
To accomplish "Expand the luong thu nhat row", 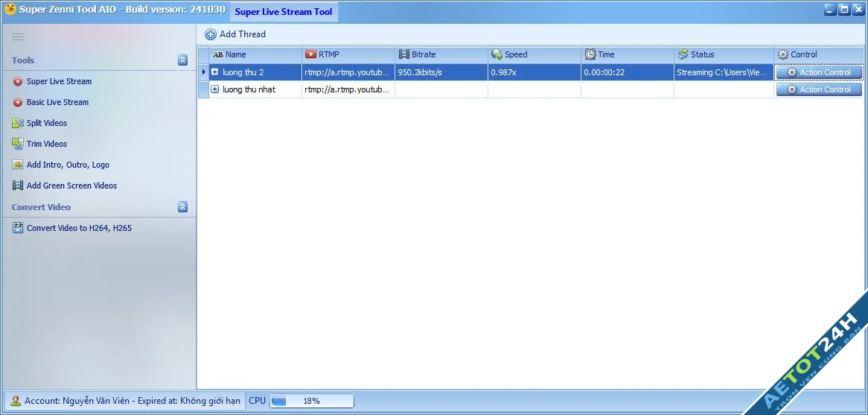I will [x=215, y=89].
